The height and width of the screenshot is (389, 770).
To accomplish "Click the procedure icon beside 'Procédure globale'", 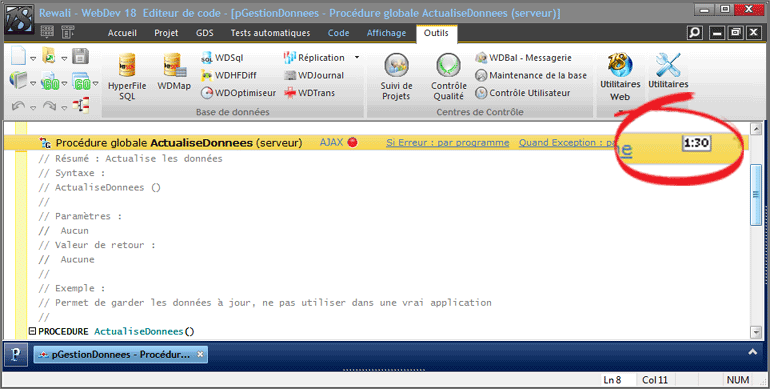I will pyautogui.click(x=45, y=143).
